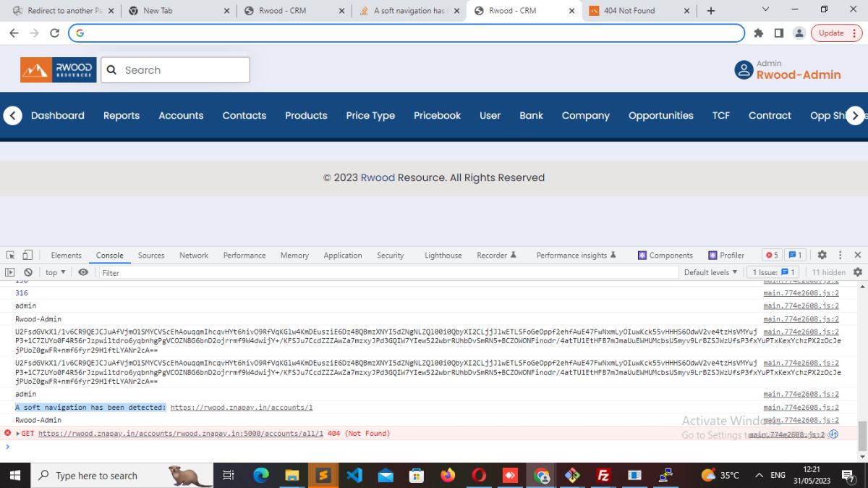
Task: Open the Memory tab in DevTools
Action: pos(294,255)
